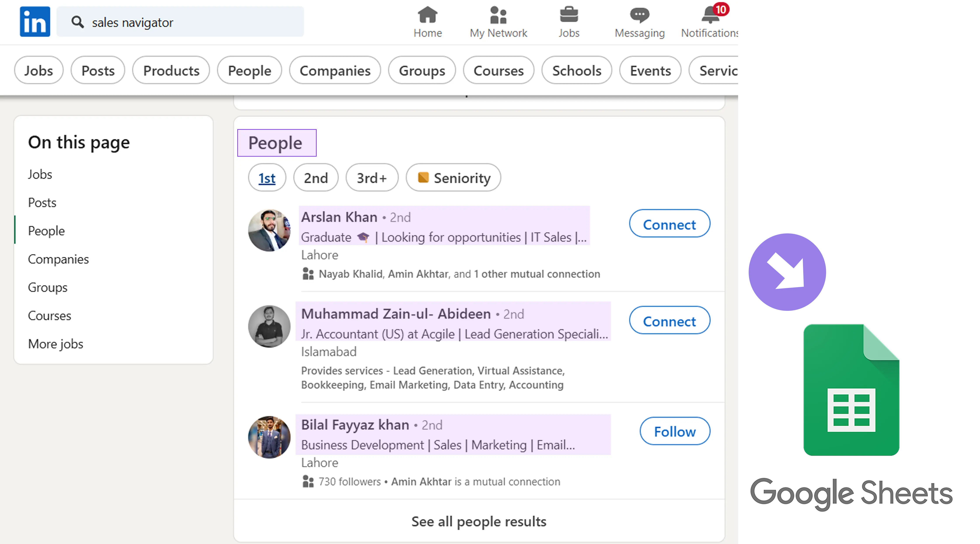Click 'On this page' heading
This screenshot has height=544, width=980.
point(79,143)
